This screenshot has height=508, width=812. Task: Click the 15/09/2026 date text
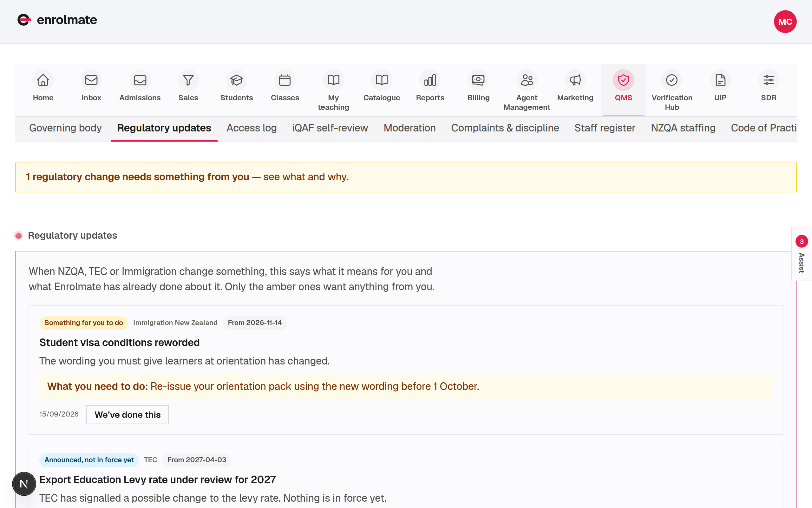tap(59, 414)
